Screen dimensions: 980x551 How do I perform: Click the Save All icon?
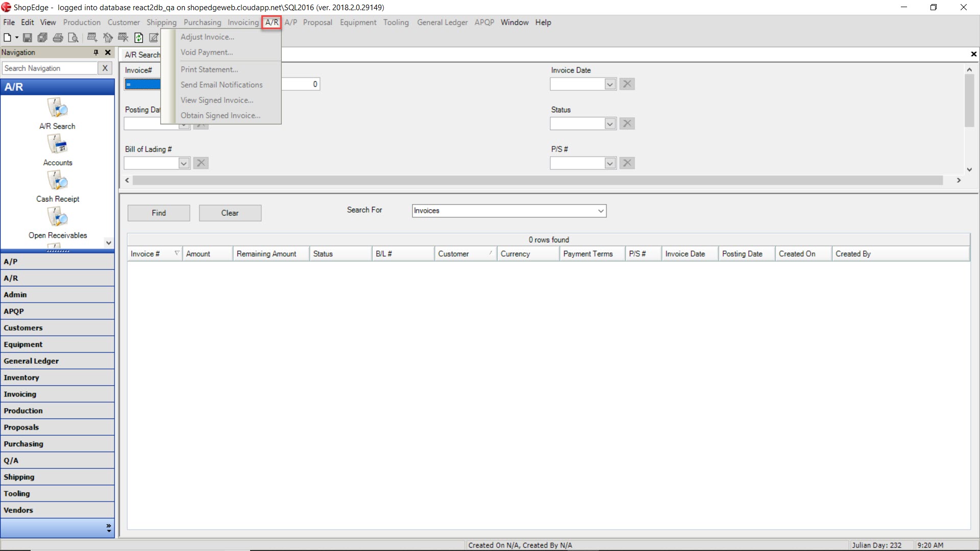tap(43, 37)
